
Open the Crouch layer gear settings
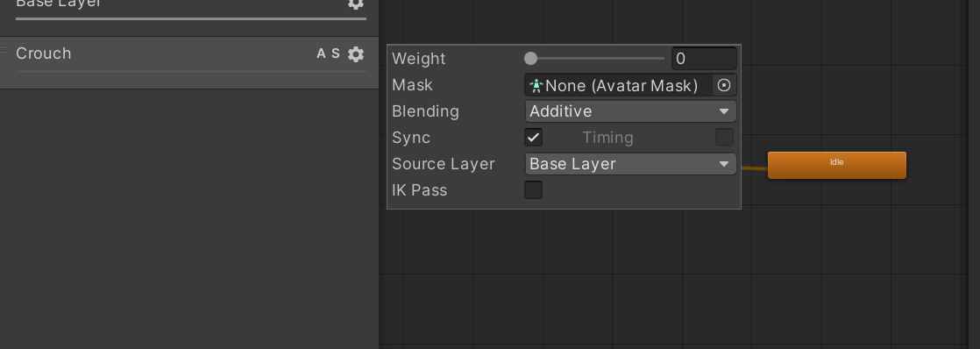356,53
